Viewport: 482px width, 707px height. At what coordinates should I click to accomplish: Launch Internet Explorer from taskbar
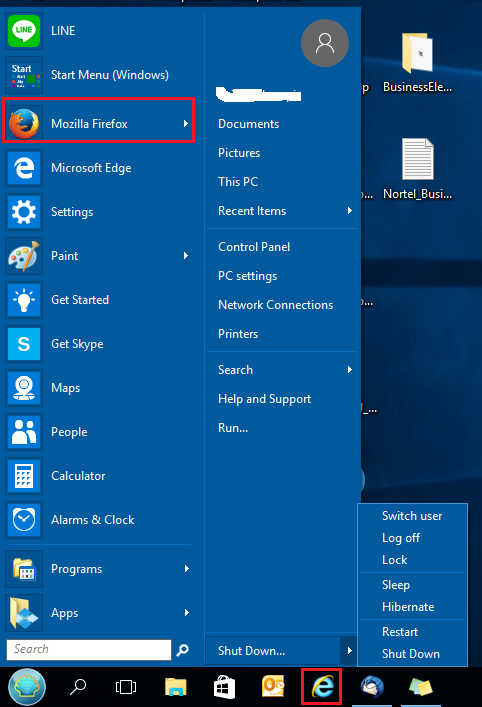[x=322, y=687]
